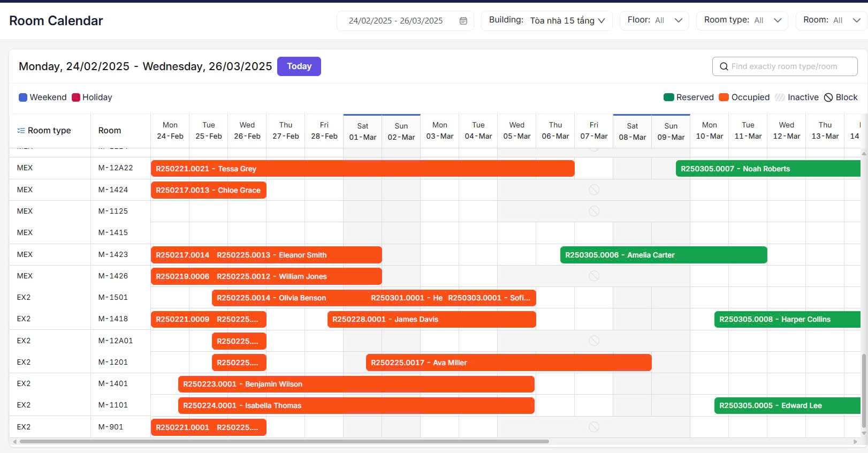Click the Block legend icon
868x453 pixels.
point(828,97)
